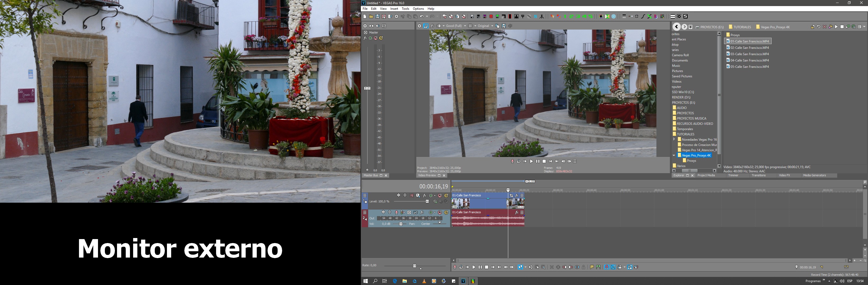This screenshot has height=285, width=868.
Task: Expand Novedades Vegas Pro 16 folder
Action: pyautogui.click(x=674, y=139)
